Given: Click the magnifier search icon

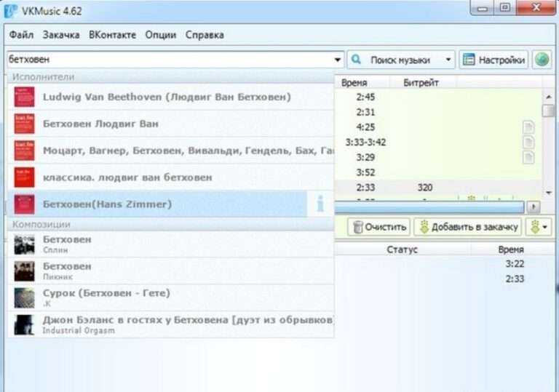Looking at the screenshot, I should (356, 60).
